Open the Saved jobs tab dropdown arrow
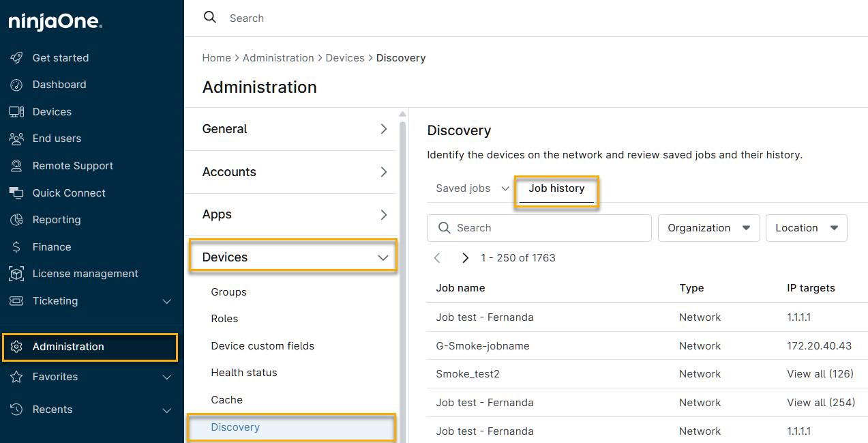The width and height of the screenshot is (868, 443). click(505, 188)
